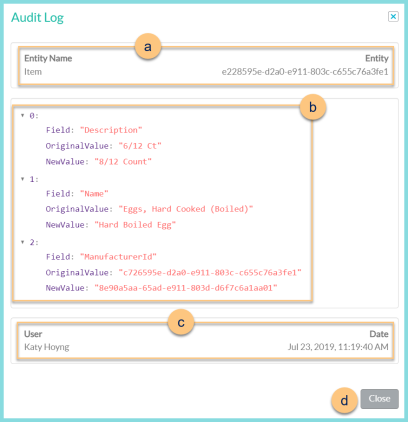Click the Entity Name value "Item"
408x422 pixels.
coord(33,72)
